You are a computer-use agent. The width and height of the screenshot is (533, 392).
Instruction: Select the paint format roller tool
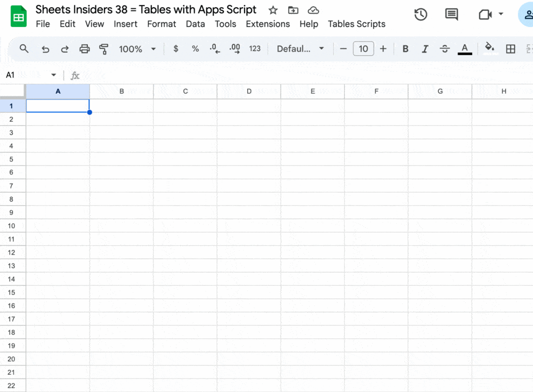(x=104, y=49)
